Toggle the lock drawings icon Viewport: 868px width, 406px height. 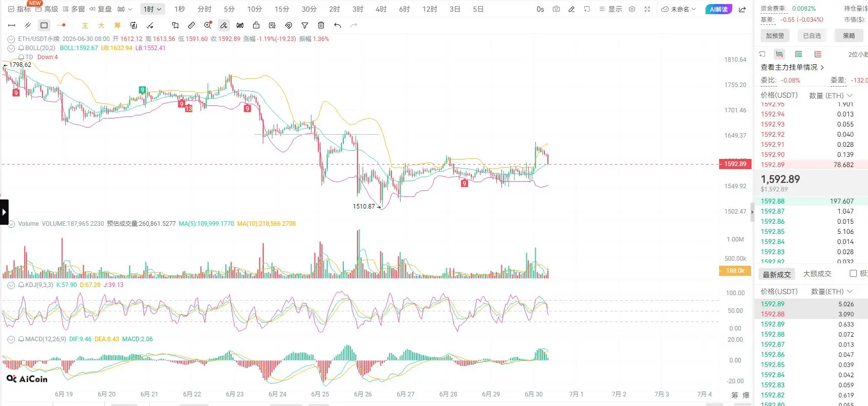(x=256, y=25)
